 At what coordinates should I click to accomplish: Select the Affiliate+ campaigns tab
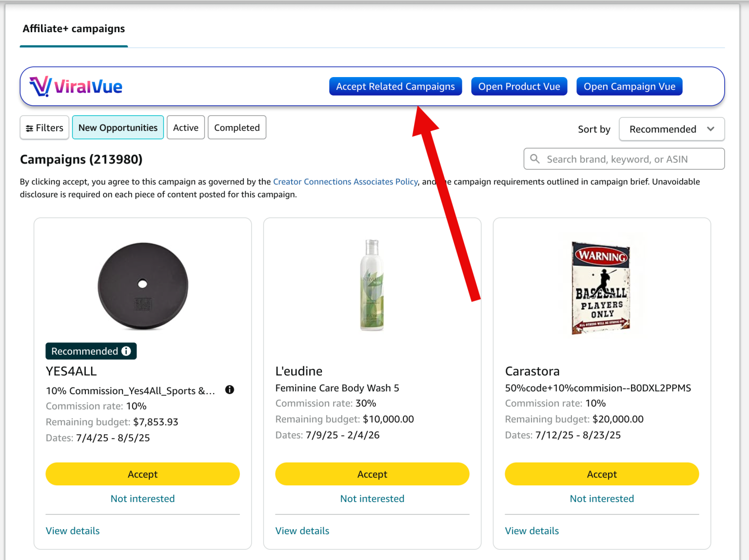coord(73,29)
